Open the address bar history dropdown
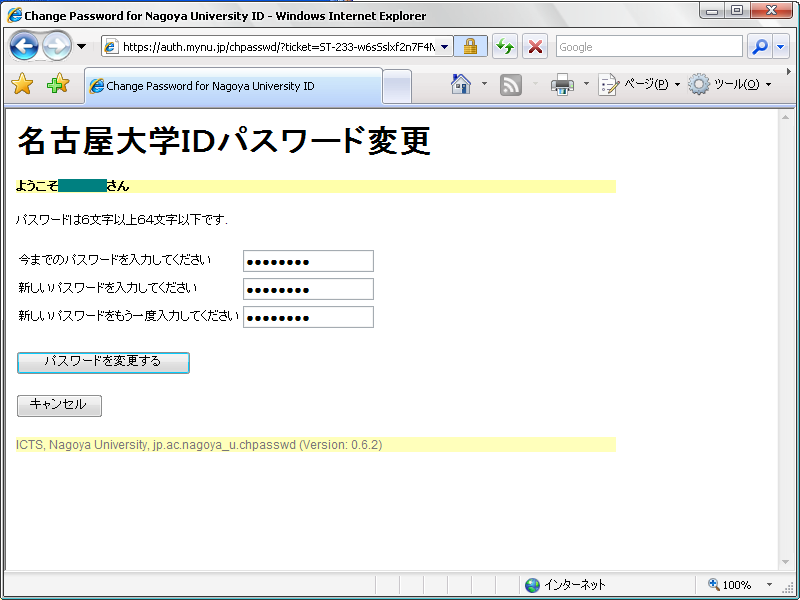Image resolution: width=800 pixels, height=600 pixels. click(442, 46)
